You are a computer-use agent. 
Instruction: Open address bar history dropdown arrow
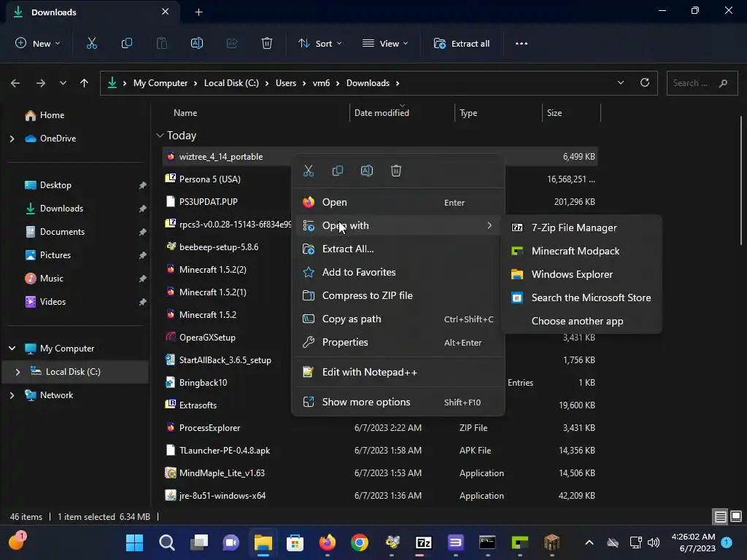tap(620, 83)
